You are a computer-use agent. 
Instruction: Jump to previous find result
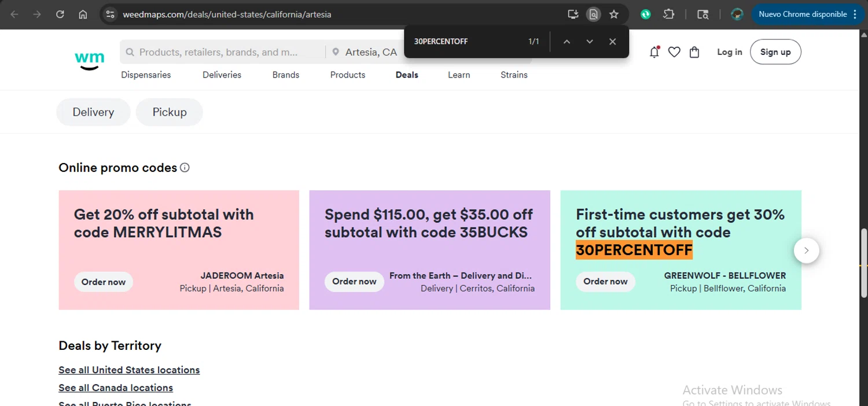point(567,42)
